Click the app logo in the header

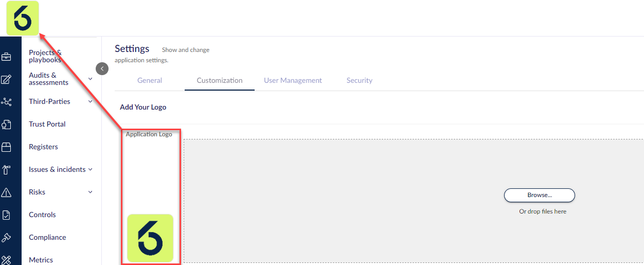tap(22, 18)
